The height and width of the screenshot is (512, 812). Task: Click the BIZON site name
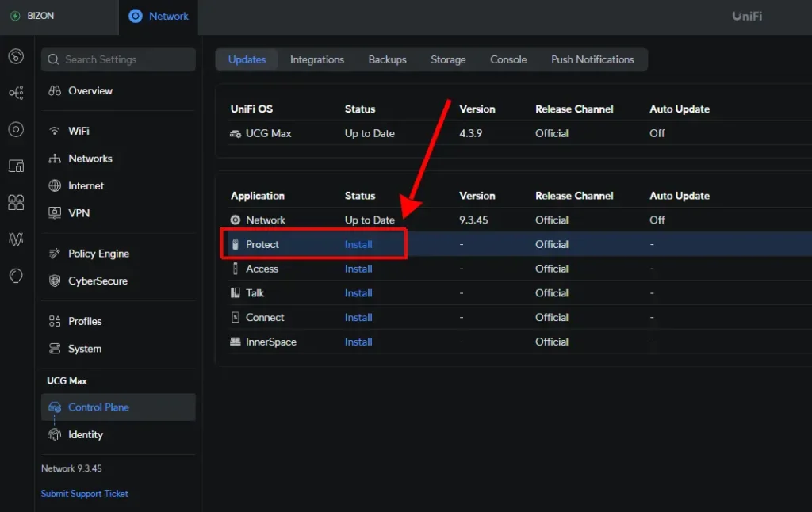(x=40, y=16)
